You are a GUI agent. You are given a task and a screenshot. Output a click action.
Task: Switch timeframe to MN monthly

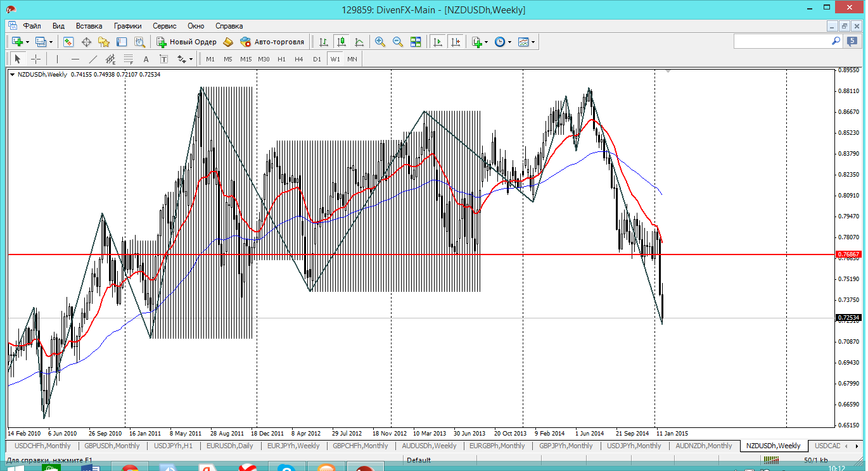click(x=352, y=59)
